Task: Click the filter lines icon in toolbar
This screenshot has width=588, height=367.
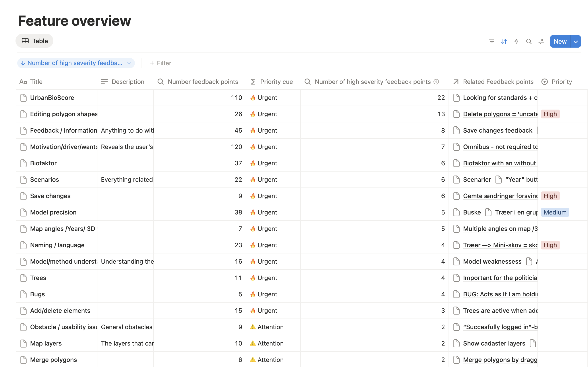Action: 491,42
